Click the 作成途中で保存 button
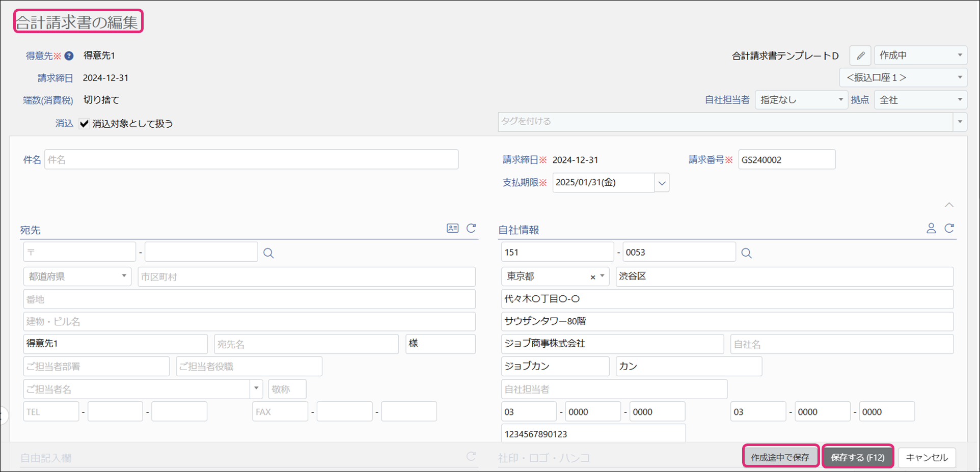The width and height of the screenshot is (980, 472). click(x=780, y=457)
